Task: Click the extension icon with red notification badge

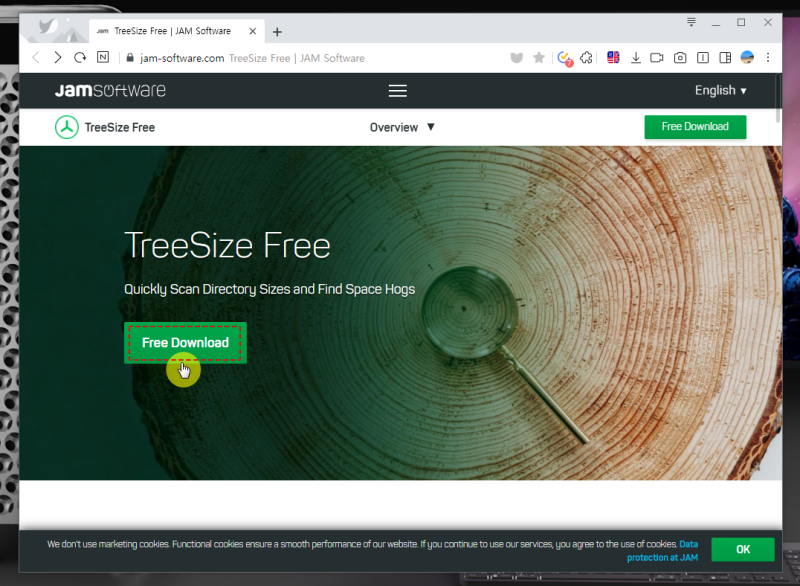Action: point(564,57)
